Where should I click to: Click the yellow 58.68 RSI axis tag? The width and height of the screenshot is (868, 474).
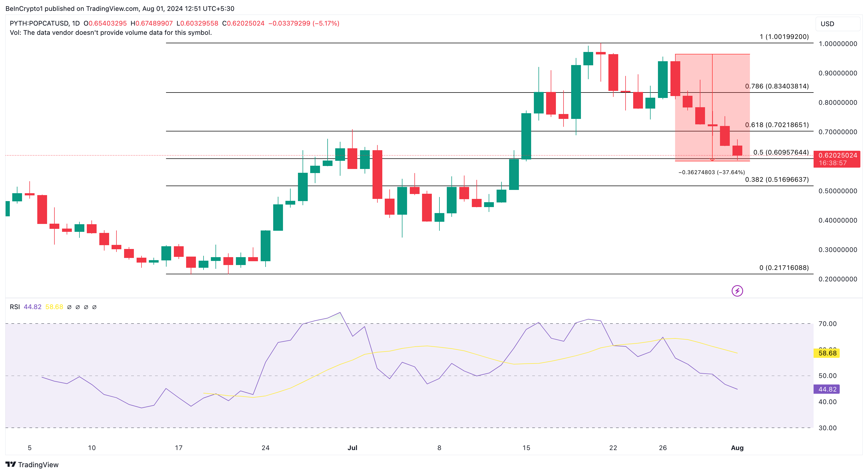click(827, 353)
